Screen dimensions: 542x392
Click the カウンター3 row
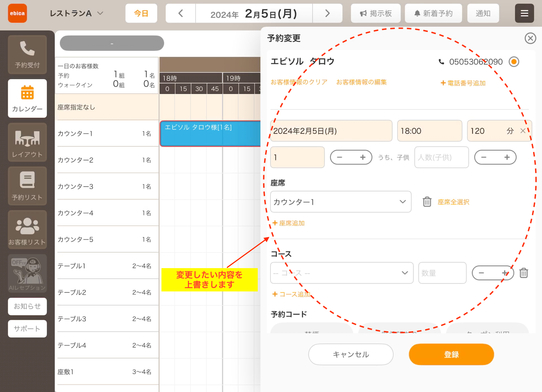tap(107, 186)
